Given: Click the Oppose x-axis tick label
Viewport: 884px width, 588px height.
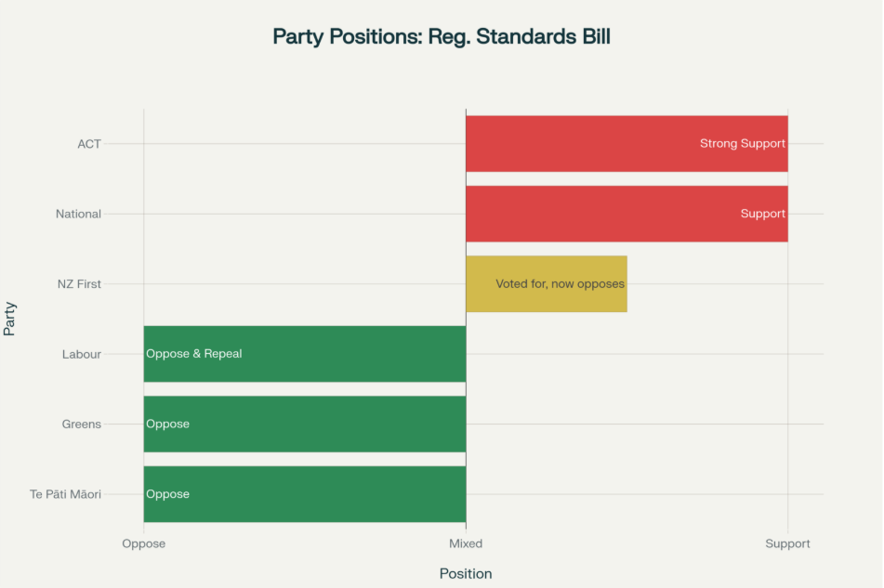Looking at the screenshot, I should [144, 543].
